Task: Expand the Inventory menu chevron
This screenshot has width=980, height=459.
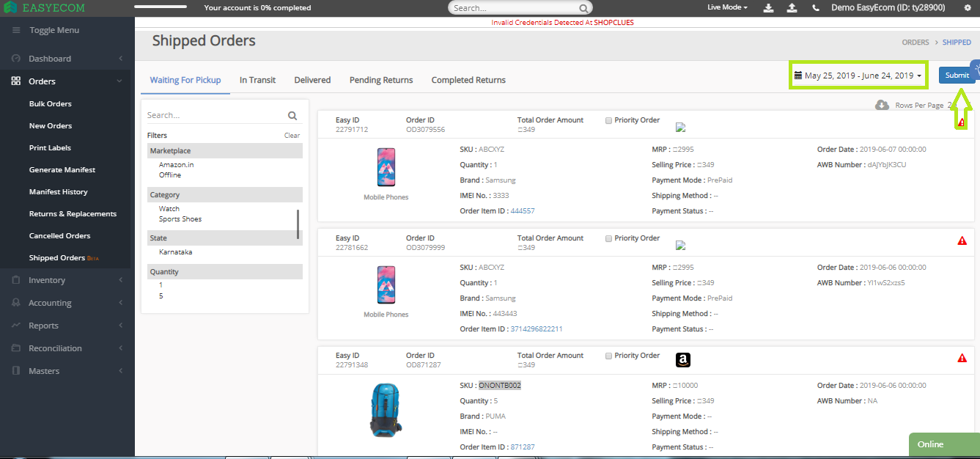Action: 120,280
